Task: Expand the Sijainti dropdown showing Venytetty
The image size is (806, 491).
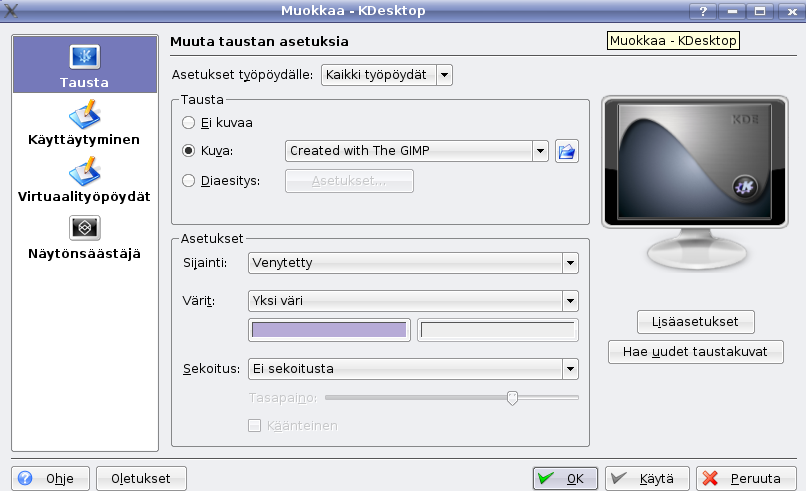Action: (411, 263)
